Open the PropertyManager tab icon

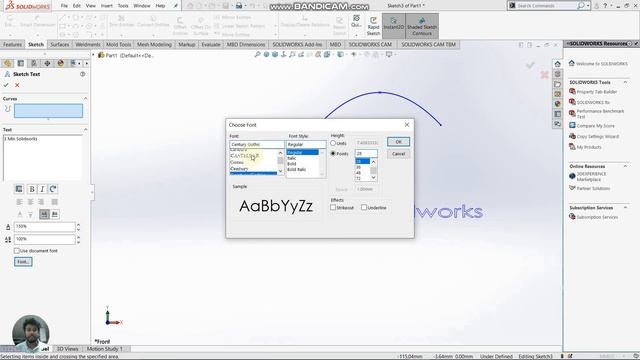click(x=21, y=63)
